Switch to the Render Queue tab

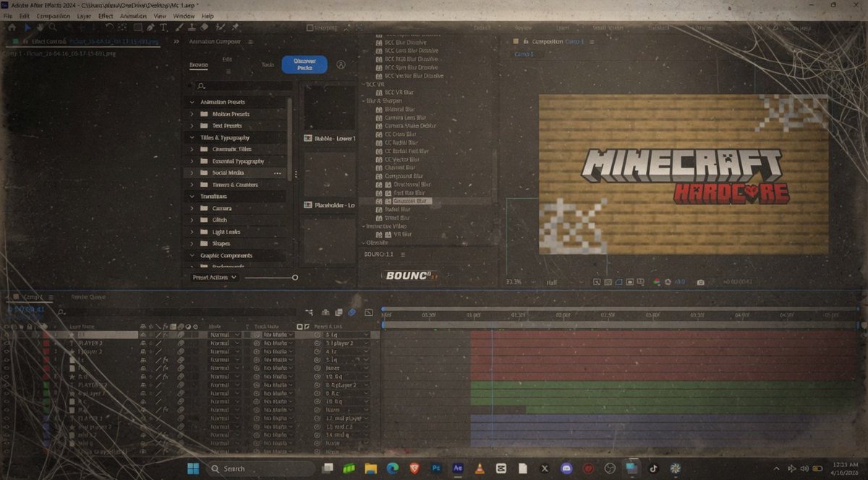[x=88, y=297]
